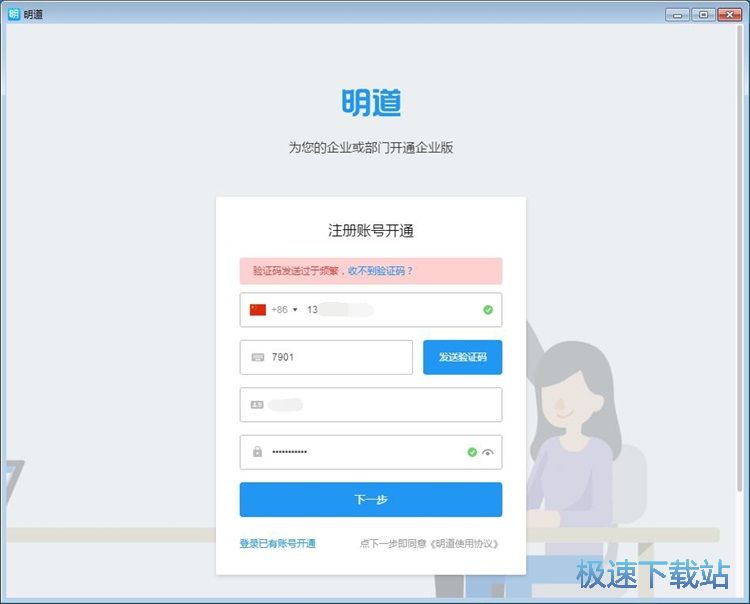Click the password input field
The height and width of the screenshot is (604, 750).
click(x=371, y=452)
